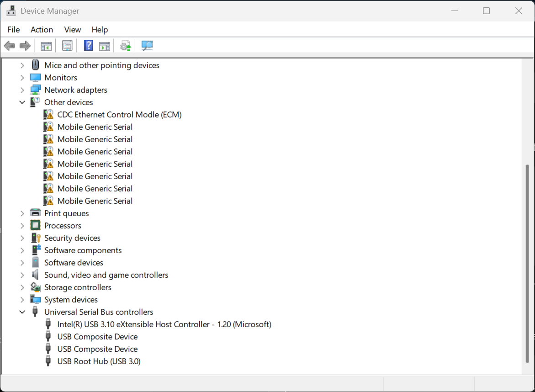Image resolution: width=535 pixels, height=392 pixels.
Task: Expand the System devices chevron
Action: [22, 300]
